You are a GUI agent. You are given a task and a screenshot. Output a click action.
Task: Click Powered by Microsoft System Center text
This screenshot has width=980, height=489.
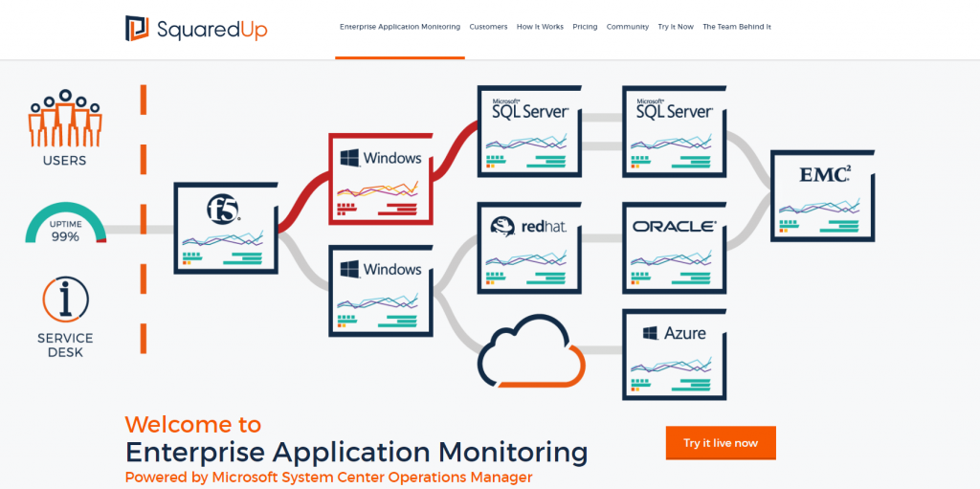pyautogui.click(x=329, y=478)
